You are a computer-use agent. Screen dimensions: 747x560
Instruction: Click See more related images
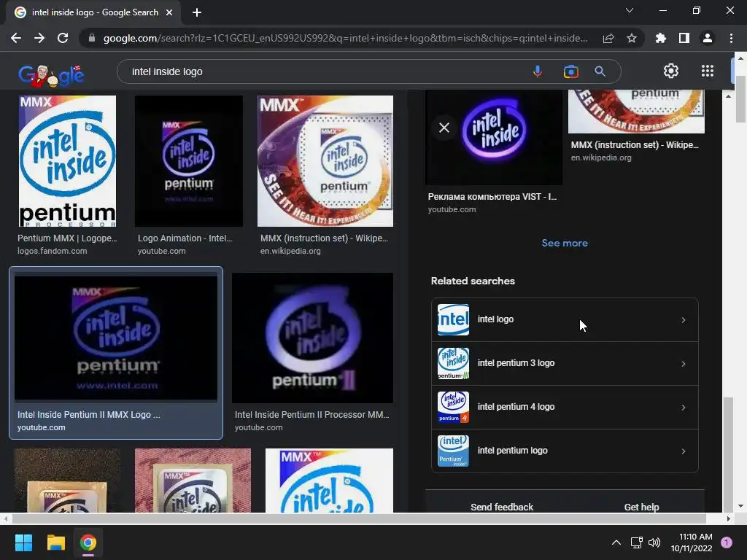(x=565, y=243)
